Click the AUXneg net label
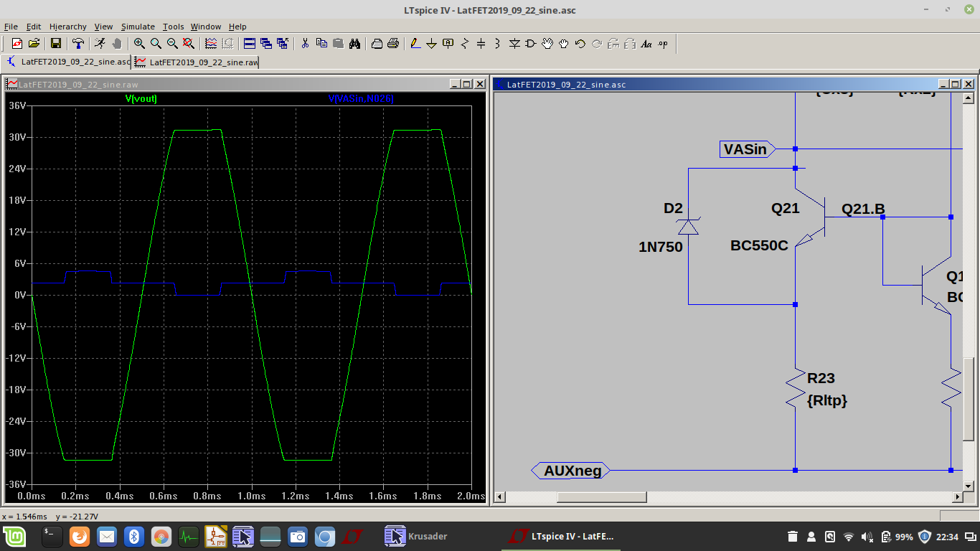 click(x=571, y=471)
